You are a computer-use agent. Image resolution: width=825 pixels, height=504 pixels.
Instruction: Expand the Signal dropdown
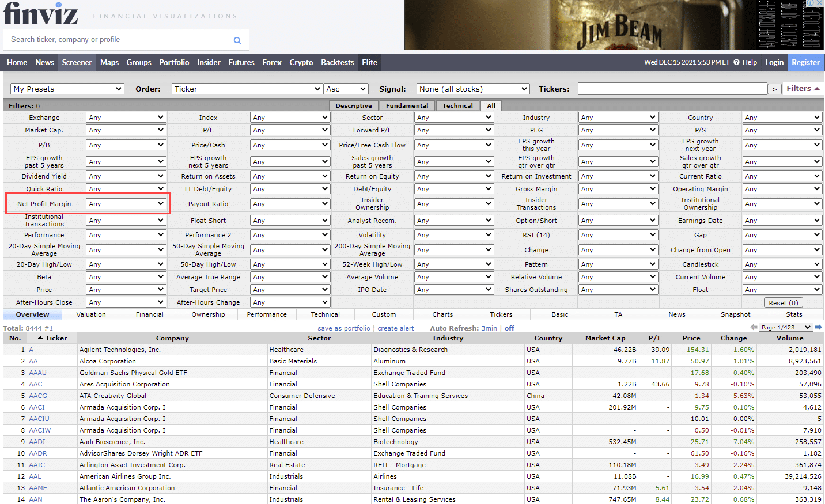472,89
